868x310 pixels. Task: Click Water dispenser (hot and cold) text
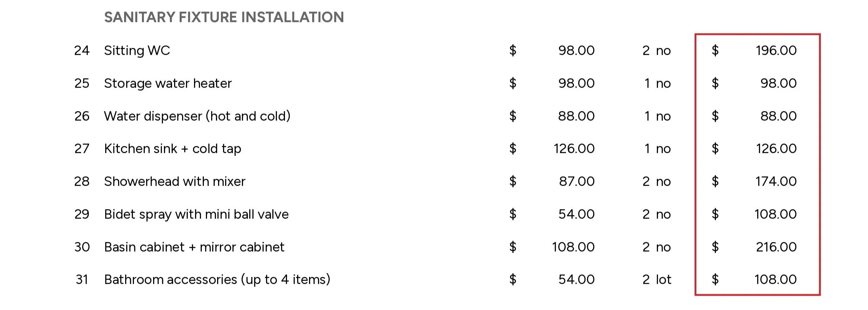click(197, 116)
